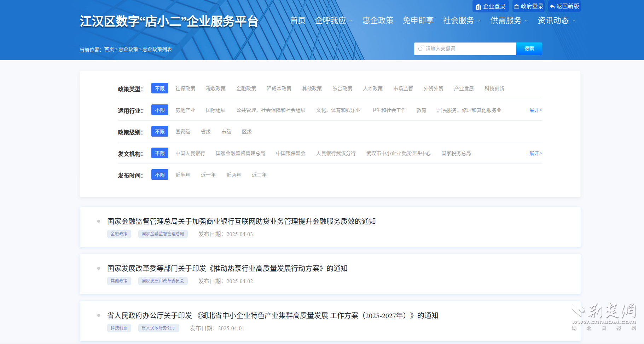Screen dimensions: 644x344
Task: Select 近一年 publish time filter
Action: tap(208, 175)
